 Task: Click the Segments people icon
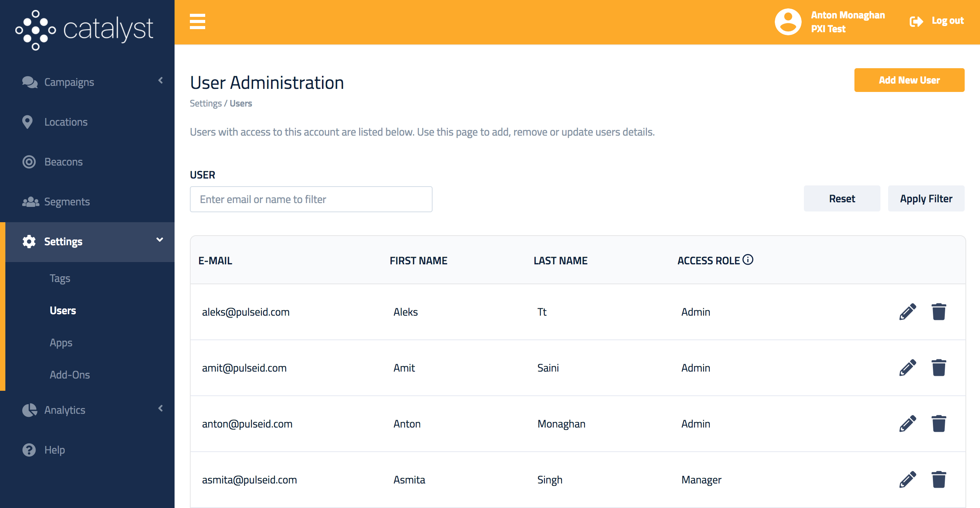click(31, 202)
